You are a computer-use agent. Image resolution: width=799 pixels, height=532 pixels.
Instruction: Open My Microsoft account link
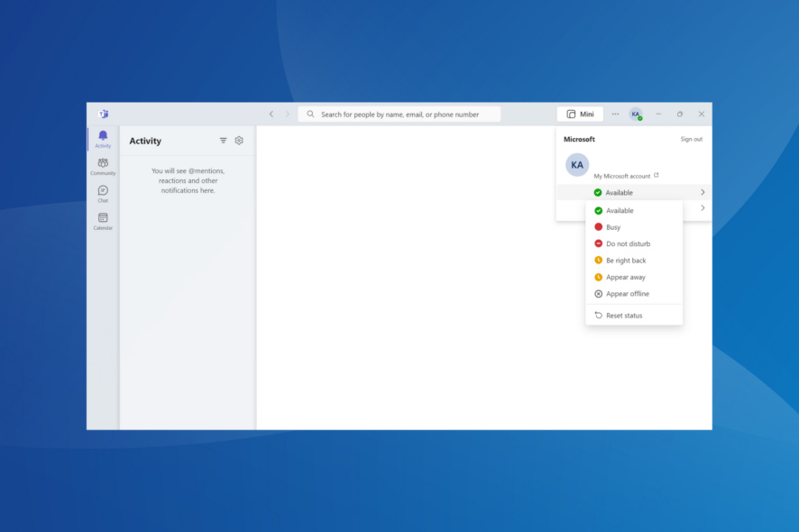click(626, 176)
